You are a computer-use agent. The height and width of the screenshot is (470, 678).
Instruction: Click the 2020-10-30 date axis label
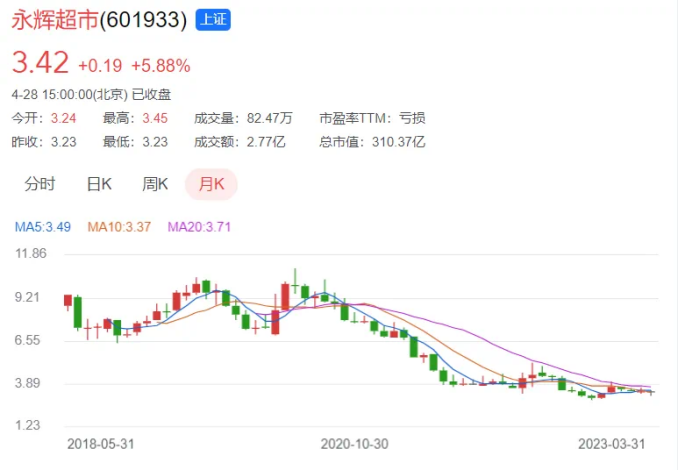354,444
